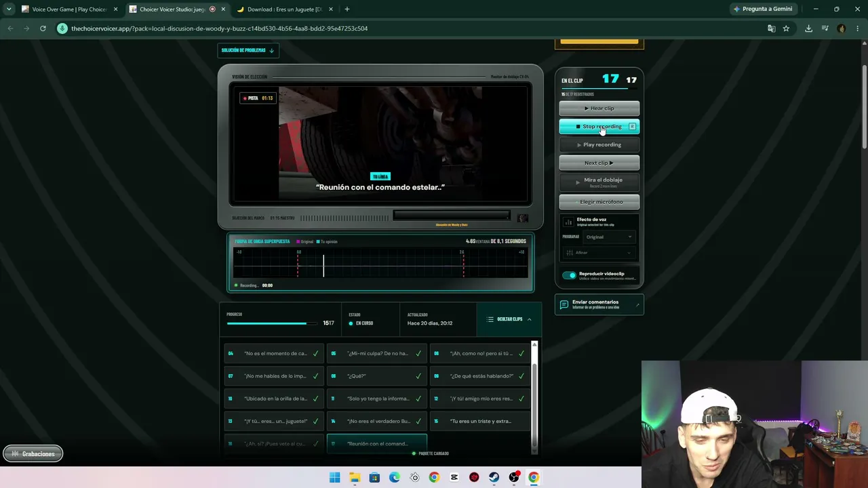
Task: Open Chrome downloads
Action: pos(808,28)
